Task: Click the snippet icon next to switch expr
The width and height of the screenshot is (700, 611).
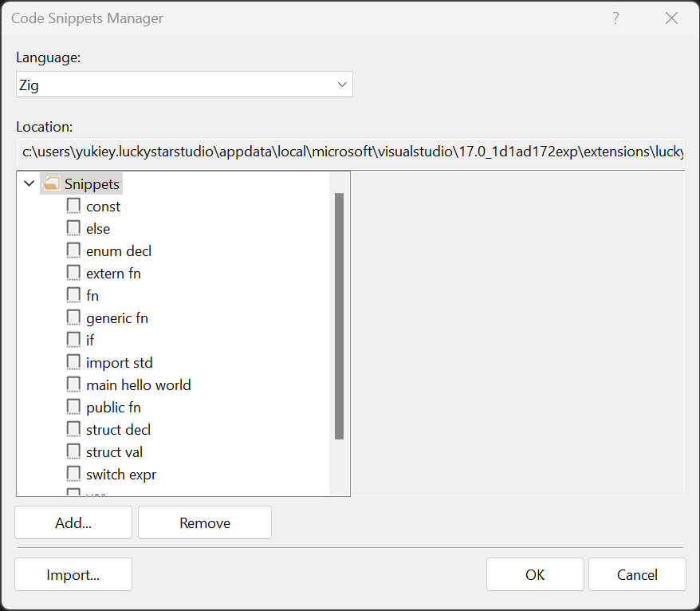Action: coord(73,474)
